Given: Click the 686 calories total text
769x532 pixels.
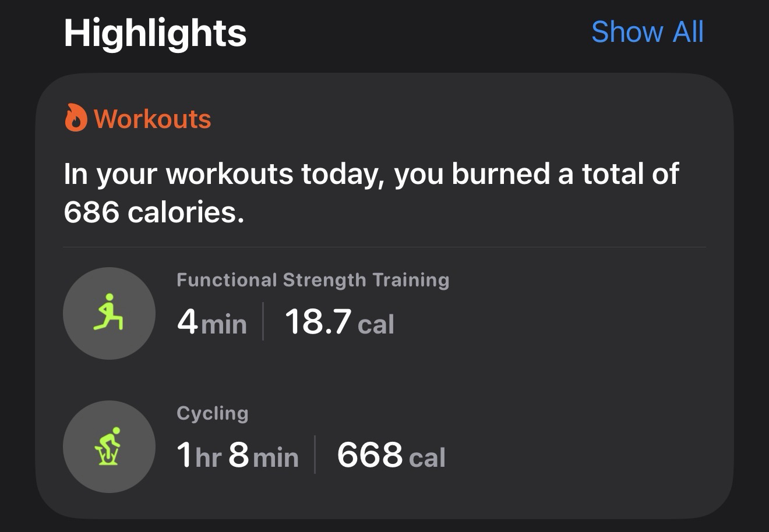Looking at the screenshot, I should pyautogui.click(x=153, y=212).
